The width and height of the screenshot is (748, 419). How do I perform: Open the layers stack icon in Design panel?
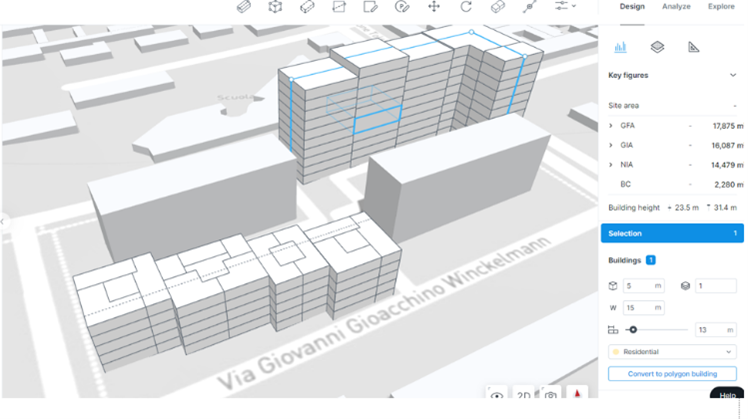[657, 47]
